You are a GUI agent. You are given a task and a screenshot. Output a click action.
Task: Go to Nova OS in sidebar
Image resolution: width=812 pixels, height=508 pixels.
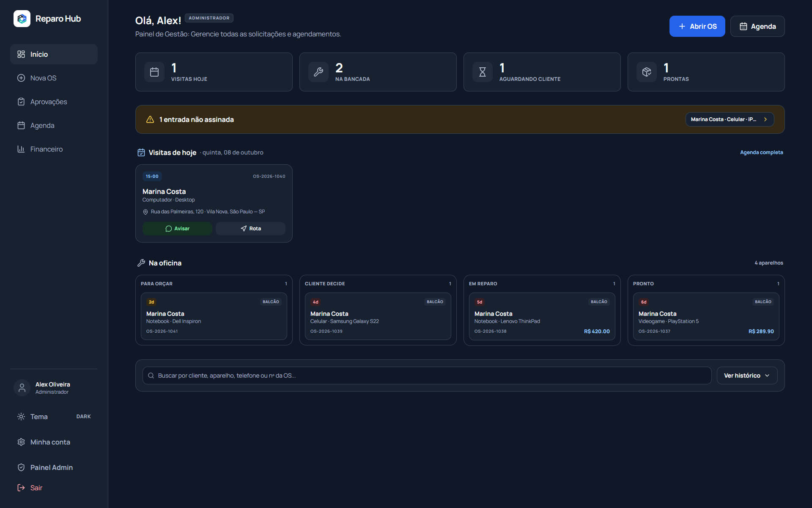(54, 78)
